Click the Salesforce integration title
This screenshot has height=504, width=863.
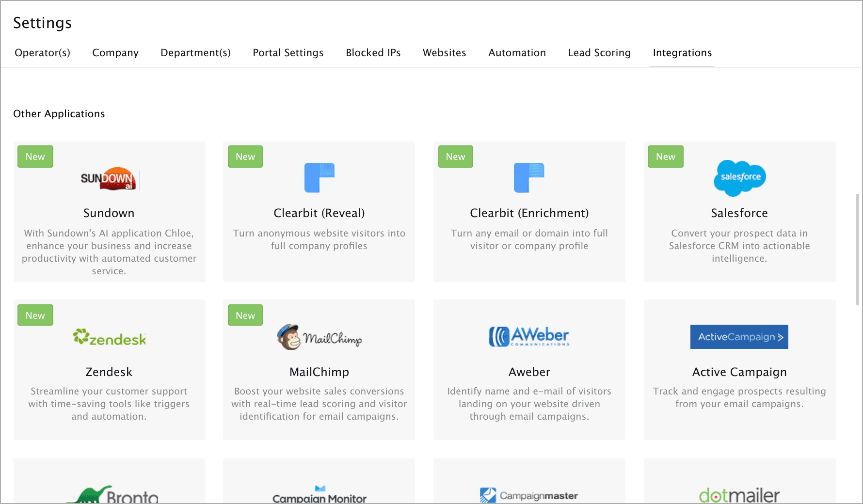tap(739, 213)
